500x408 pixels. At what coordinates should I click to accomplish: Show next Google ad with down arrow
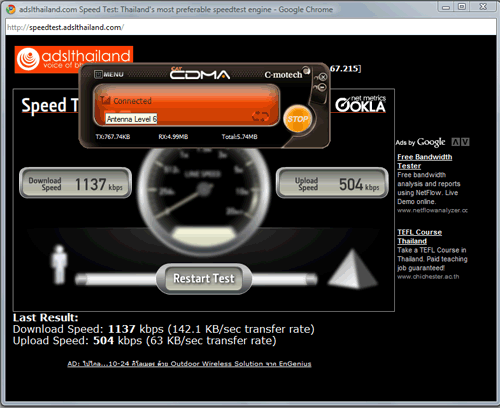(x=465, y=142)
